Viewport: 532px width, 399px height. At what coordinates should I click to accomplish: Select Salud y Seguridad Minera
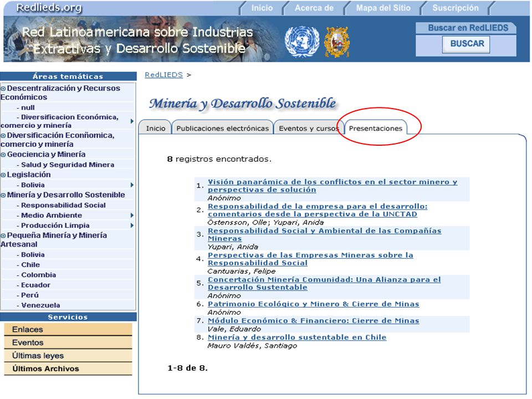coord(68,165)
